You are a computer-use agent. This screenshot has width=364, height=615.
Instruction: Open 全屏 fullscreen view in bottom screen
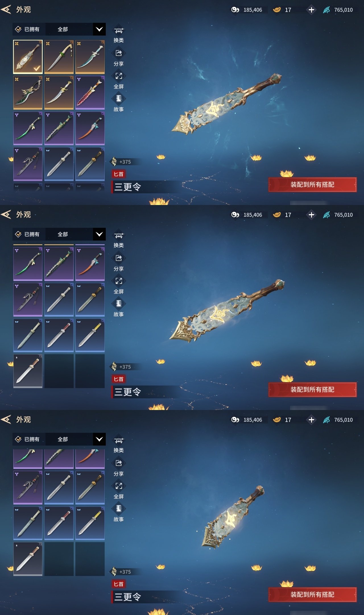(119, 486)
